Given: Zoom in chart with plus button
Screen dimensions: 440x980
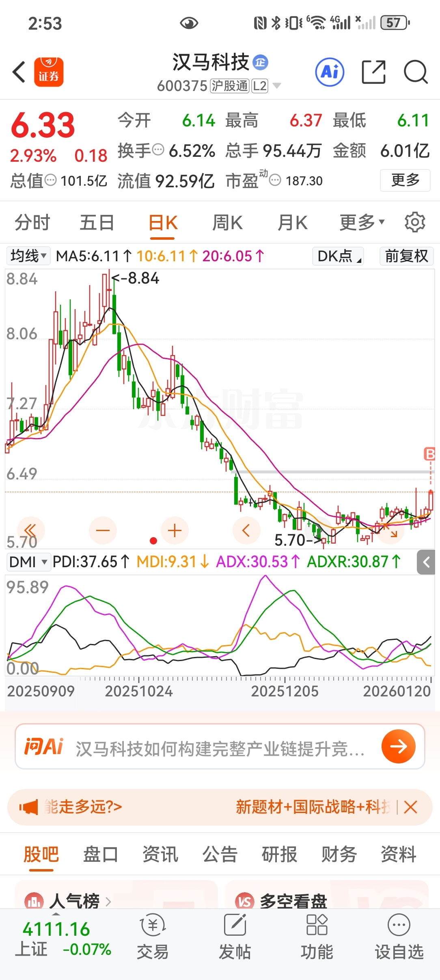Looking at the screenshot, I should pyautogui.click(x=175, y=531).
